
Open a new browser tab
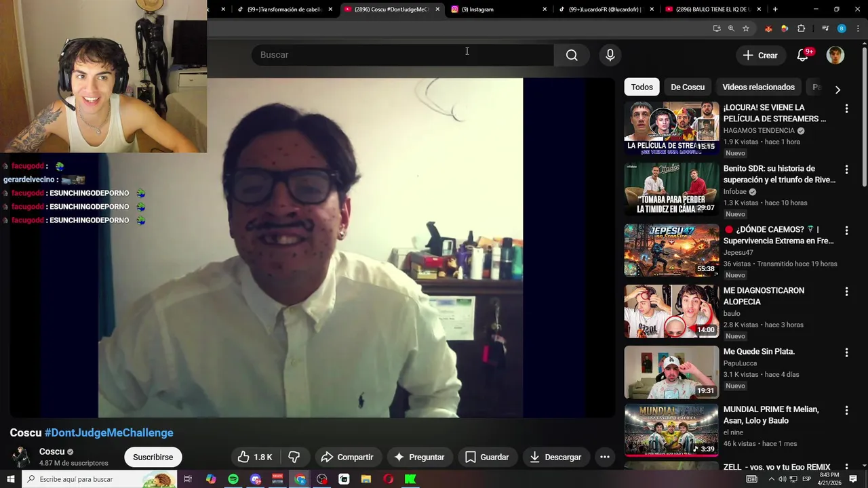pyautogui.click(x=775, y=9)
